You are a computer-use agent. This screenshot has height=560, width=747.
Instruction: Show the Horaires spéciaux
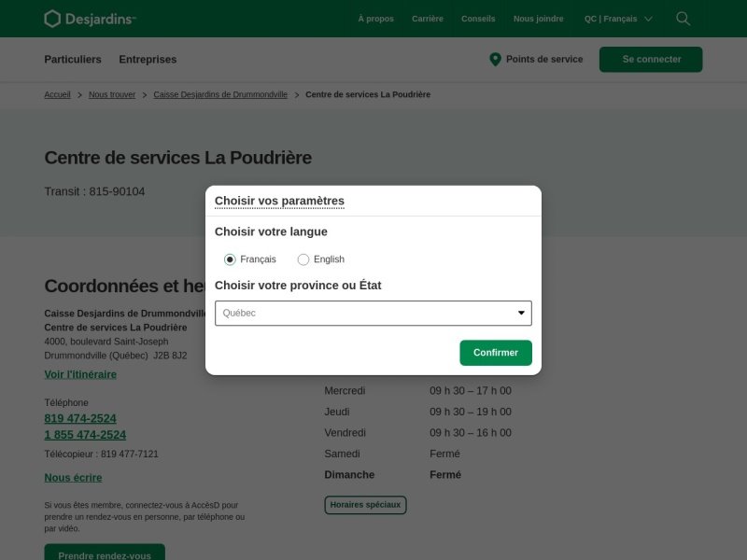tap(365, 505)
